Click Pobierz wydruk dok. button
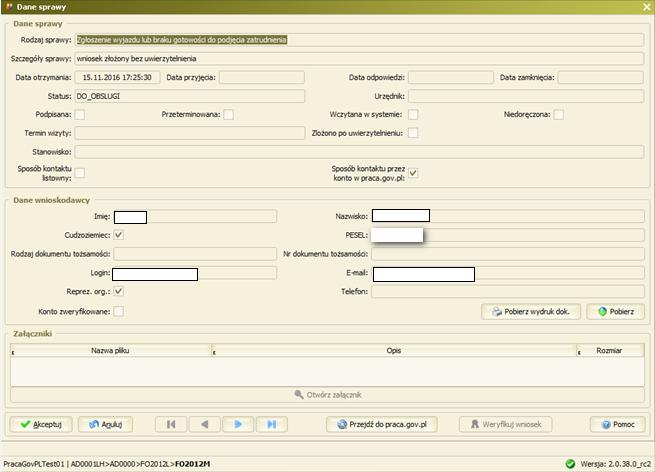Screen dimensions: 655x472 point(531,312)
